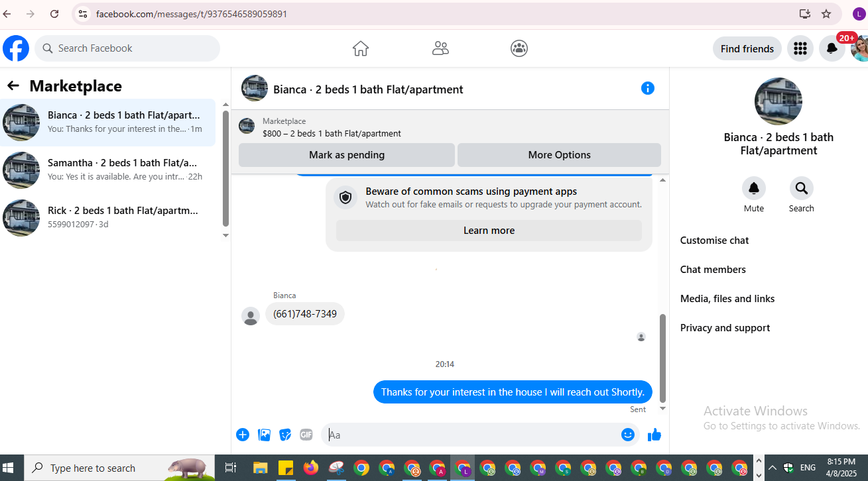View site information icon in address bar
The image size is (868, 481).
tap(82, 14)
